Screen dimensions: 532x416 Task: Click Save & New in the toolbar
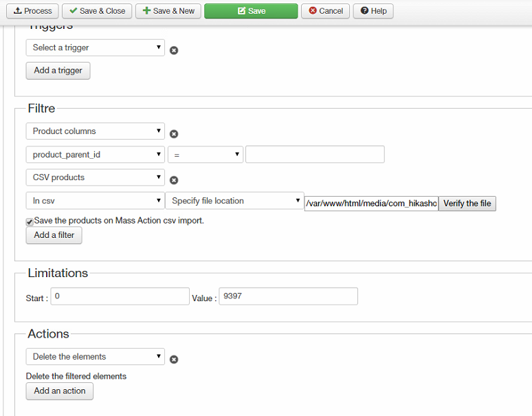pos(168,11)
